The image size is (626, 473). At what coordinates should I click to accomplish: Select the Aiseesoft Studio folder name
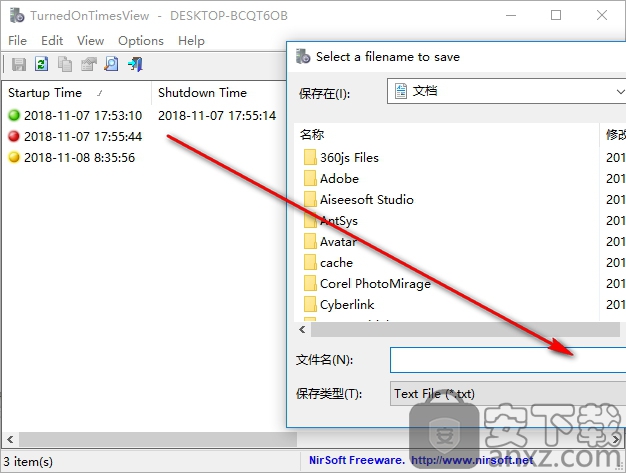click(367, 200)
